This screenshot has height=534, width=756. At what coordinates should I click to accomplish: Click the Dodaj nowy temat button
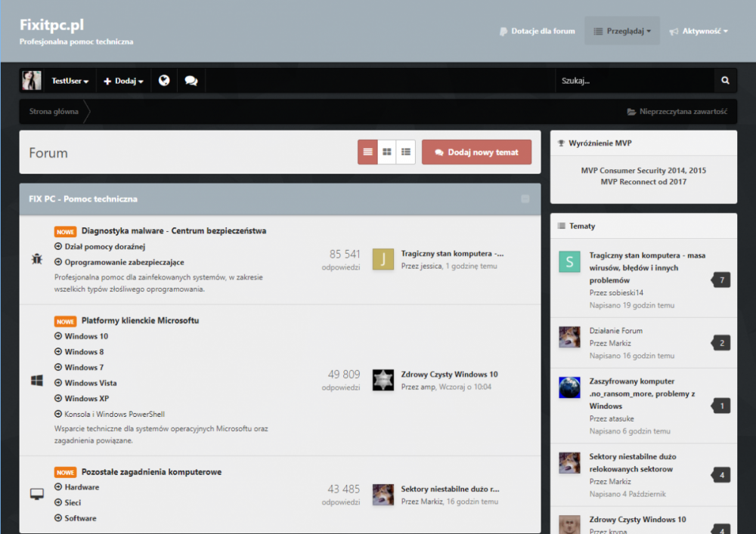point(476,152)
